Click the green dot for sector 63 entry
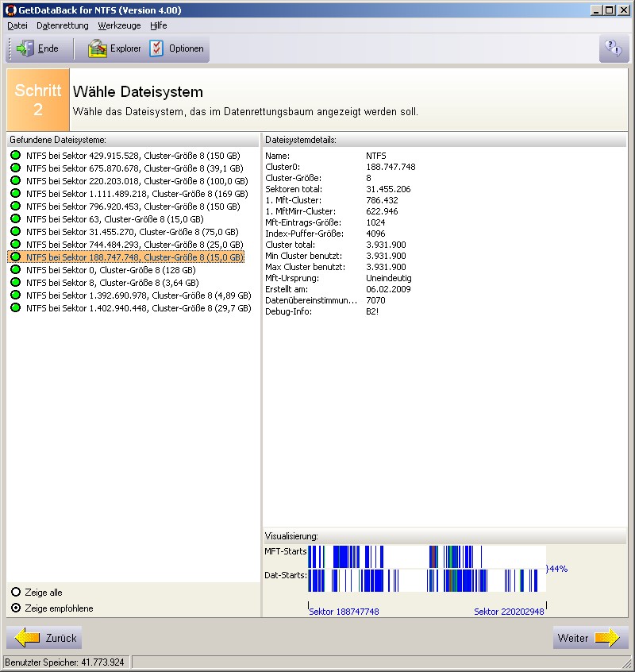This screenshot has width=635, height=672. click(x=15, y=218)
